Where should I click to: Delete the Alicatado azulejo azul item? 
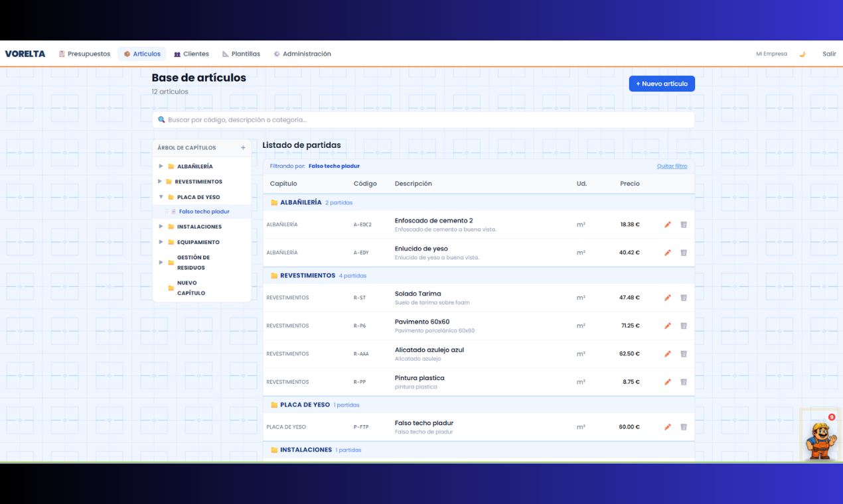click(x=684, y=354)
